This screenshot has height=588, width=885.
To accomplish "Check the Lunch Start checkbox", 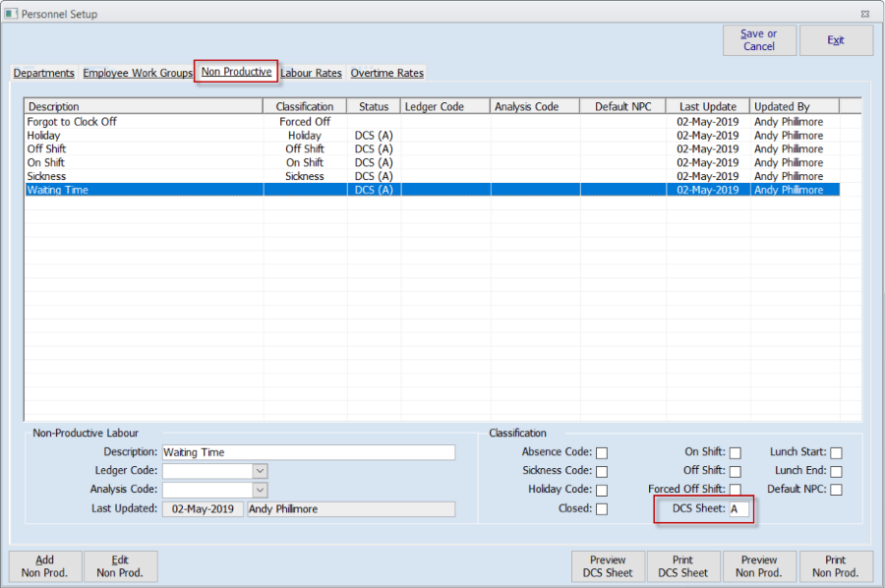I will pos(836,453).
